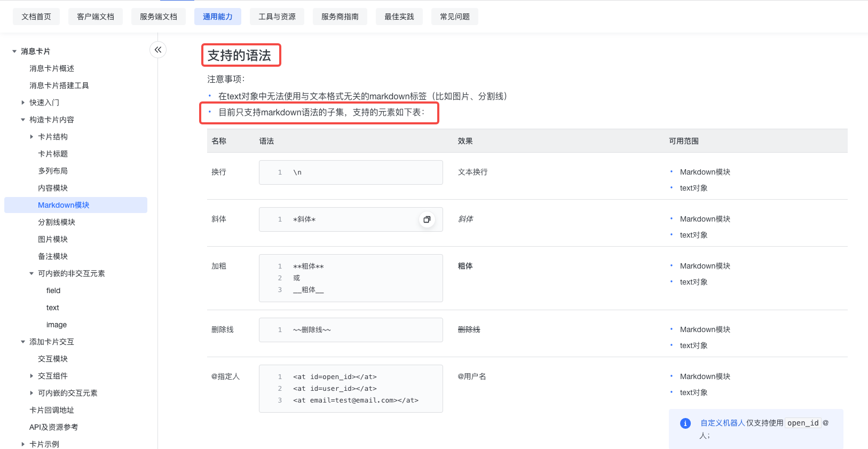Click the ~~删除线~~ code block
The image size is (868, 449).
click(351, 330)
